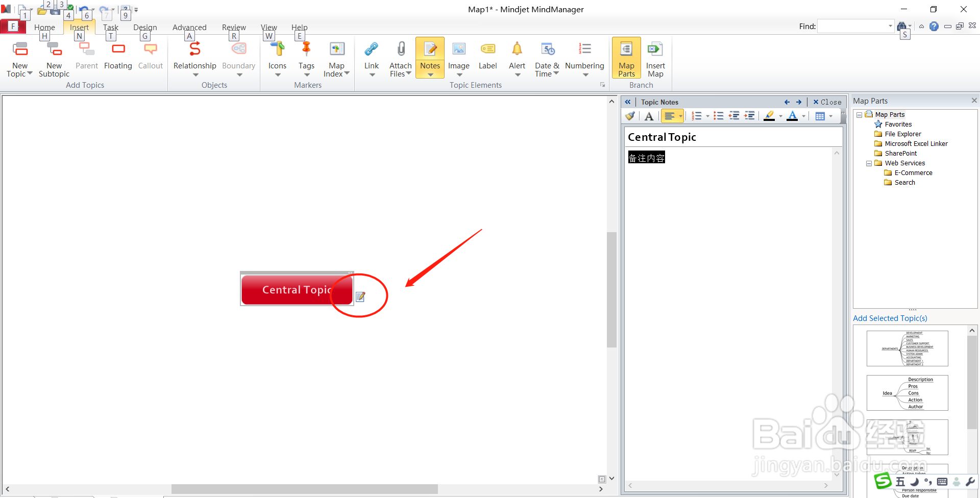Decrease indent in Topic Notes
Screen dimensions: 980x498
[x=734, y=116]
